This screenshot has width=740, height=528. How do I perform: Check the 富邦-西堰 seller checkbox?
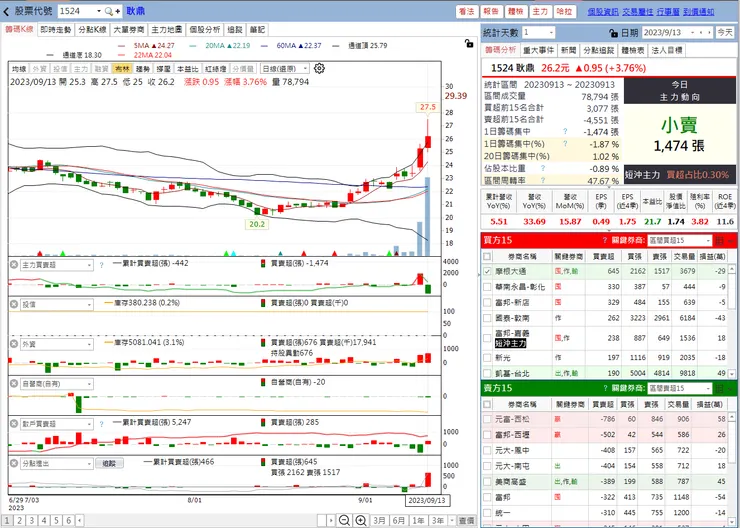pos(487,434)
